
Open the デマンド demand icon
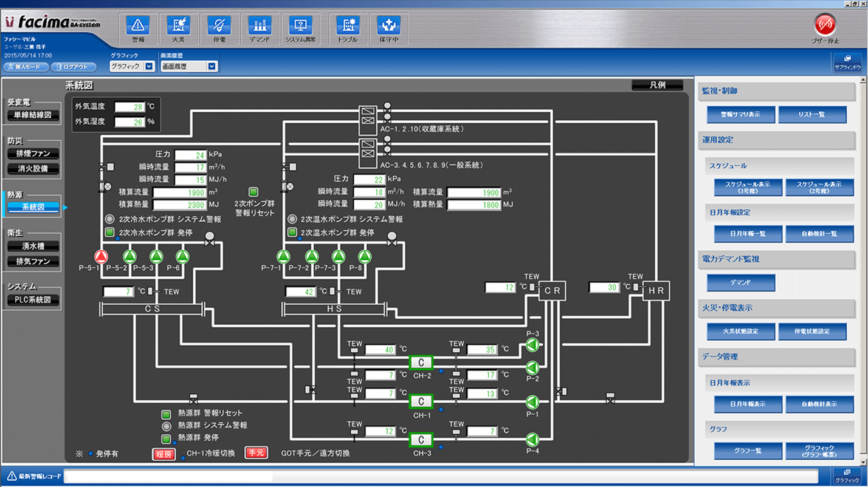(260, 26)
